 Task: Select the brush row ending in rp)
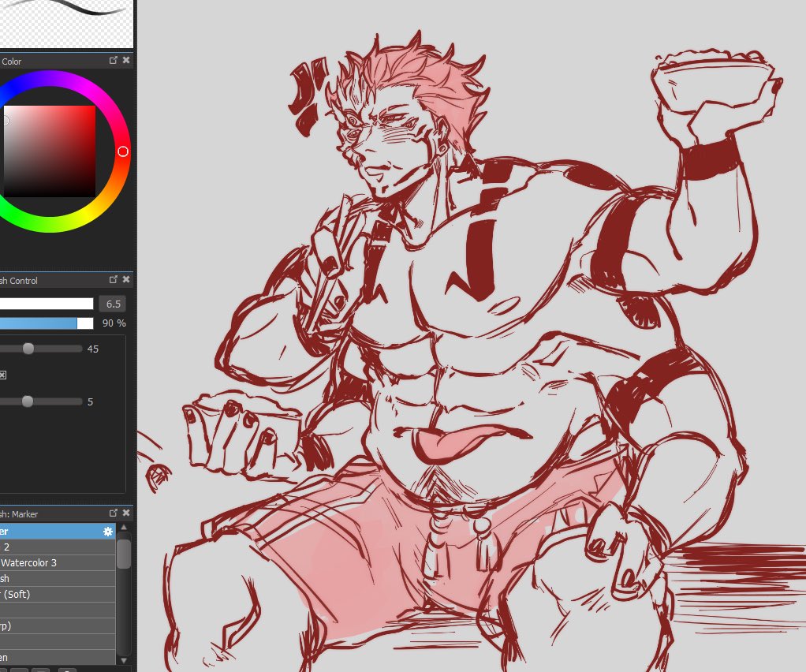point(58,625)
